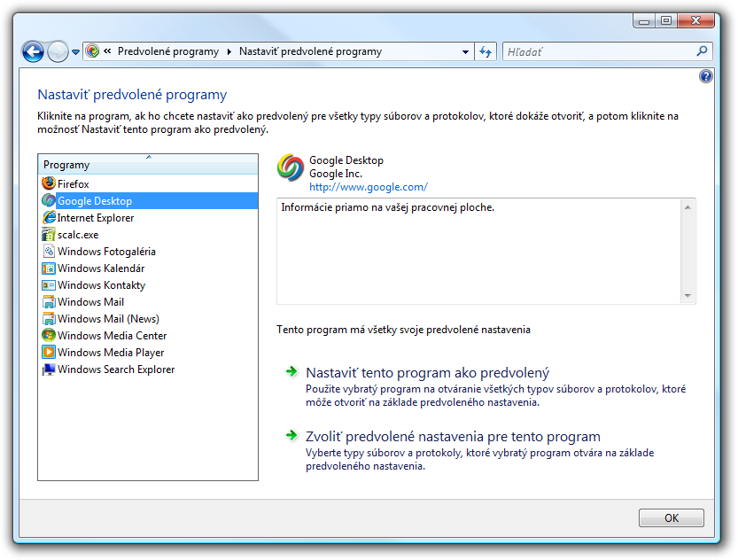
Task: Select Windows Fotogaléria entry
Action: (x=148, y=252)
